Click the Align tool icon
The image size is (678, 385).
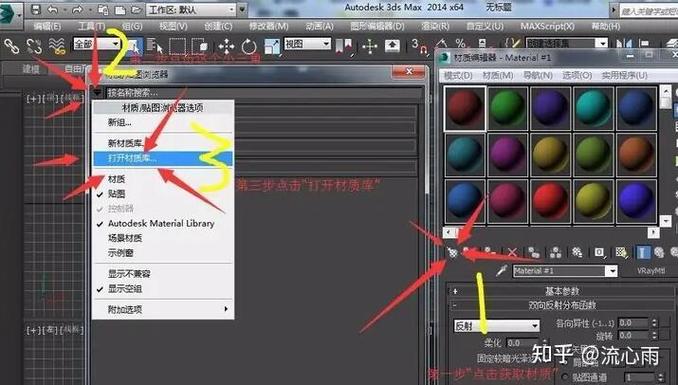tap(645, 43)
